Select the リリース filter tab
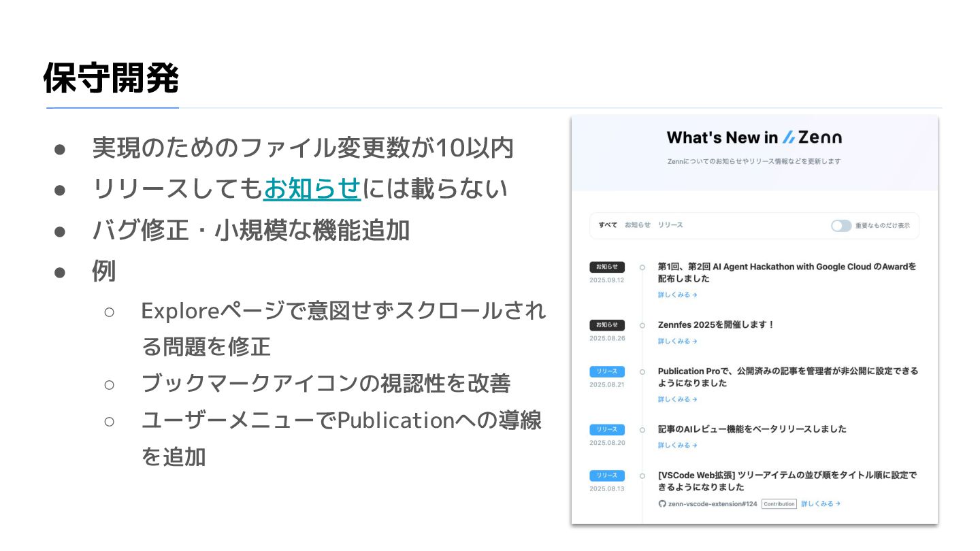980x551 pixels. [x=670, y=225]
